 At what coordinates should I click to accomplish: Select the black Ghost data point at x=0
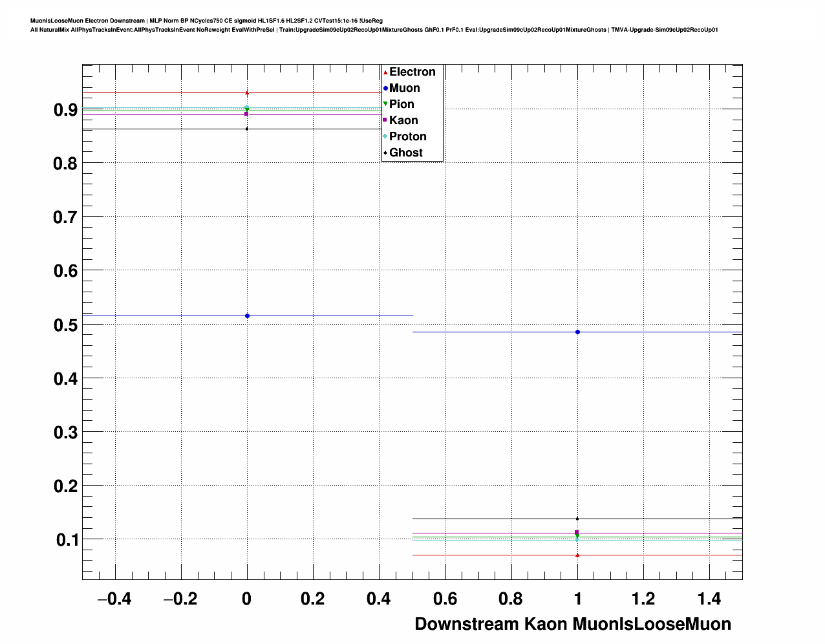pyautogui.click(x=247, y=129)
